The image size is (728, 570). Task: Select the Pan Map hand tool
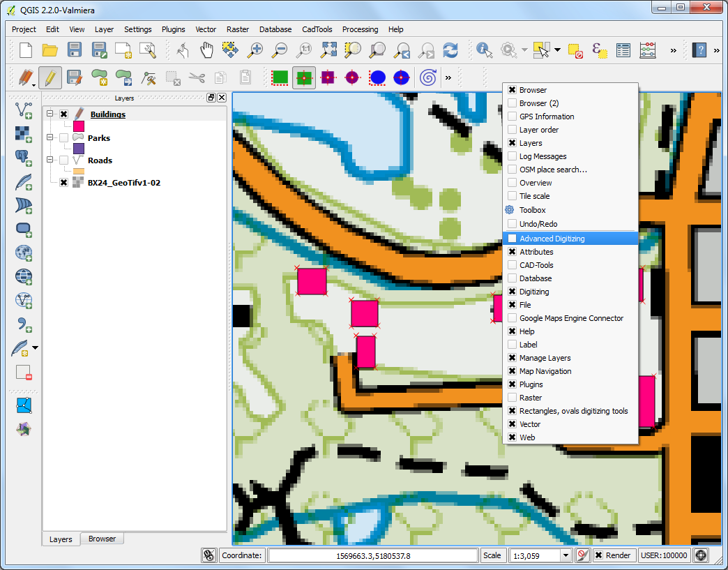[x=206, y=50]
